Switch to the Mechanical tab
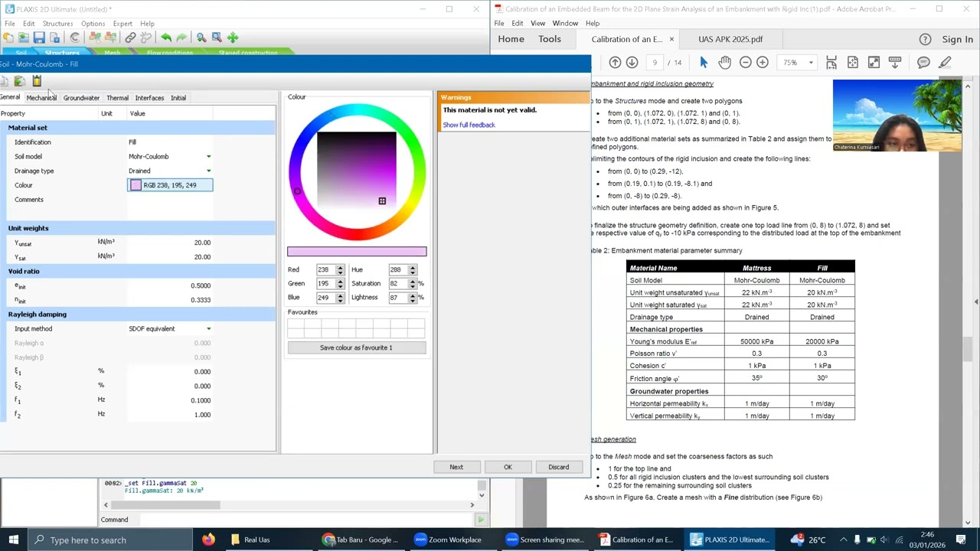The image size is (980, 551). pos(41,98)
